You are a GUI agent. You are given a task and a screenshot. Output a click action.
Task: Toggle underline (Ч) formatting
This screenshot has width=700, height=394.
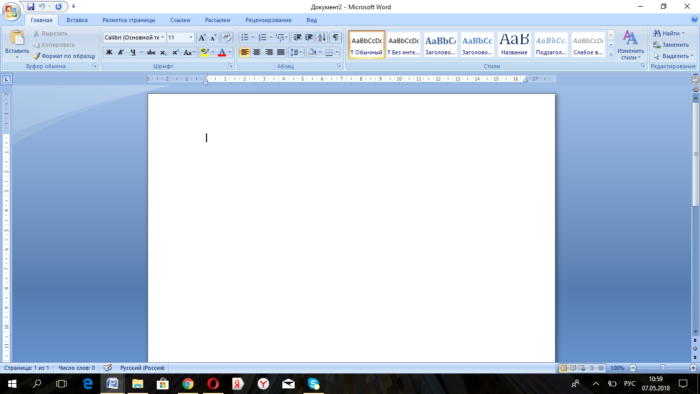click(x=133, y=52)
